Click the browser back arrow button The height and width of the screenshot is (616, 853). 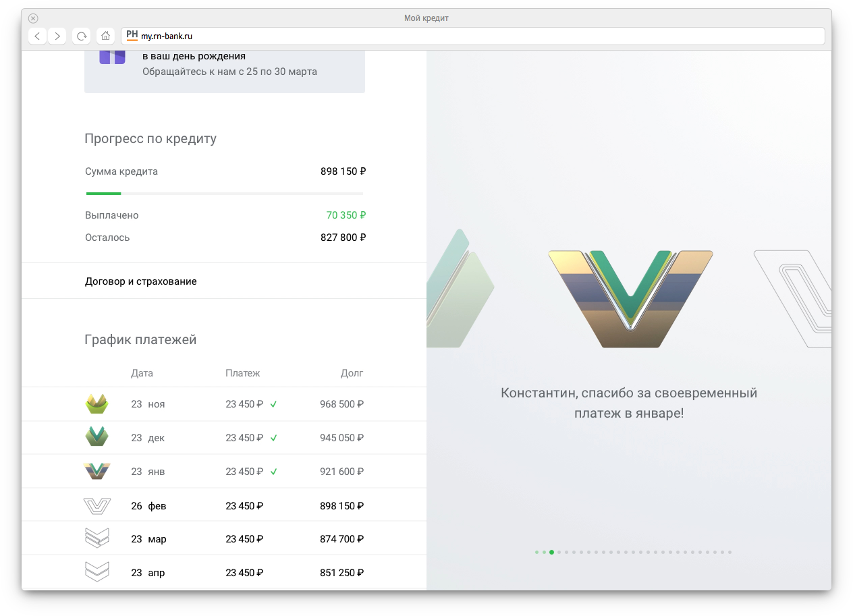click(37, 36)
